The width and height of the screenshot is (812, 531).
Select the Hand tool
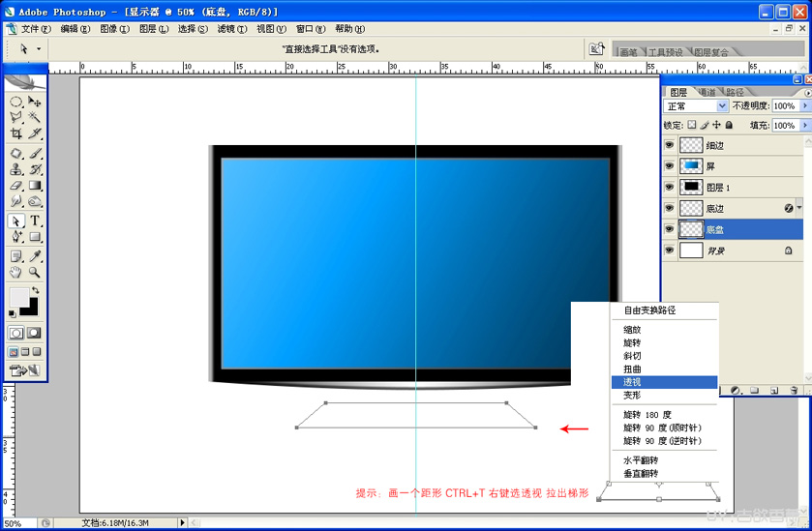pos(16,272)
